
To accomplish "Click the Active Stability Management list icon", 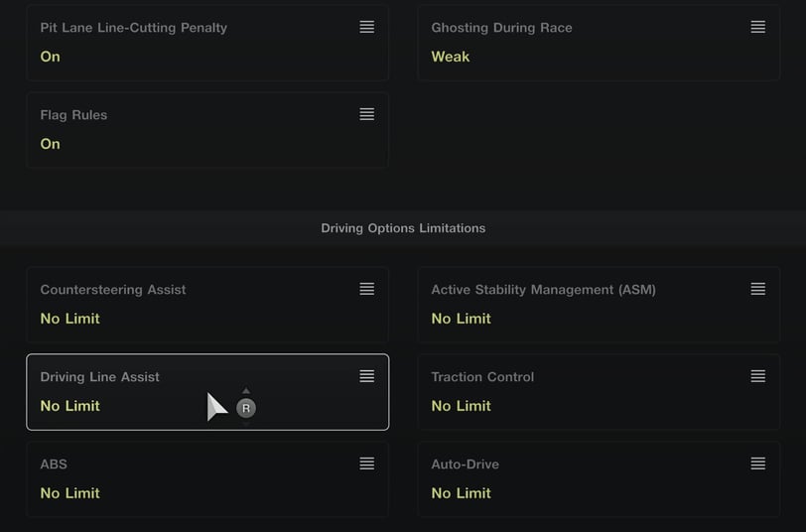I will (757, 289).
